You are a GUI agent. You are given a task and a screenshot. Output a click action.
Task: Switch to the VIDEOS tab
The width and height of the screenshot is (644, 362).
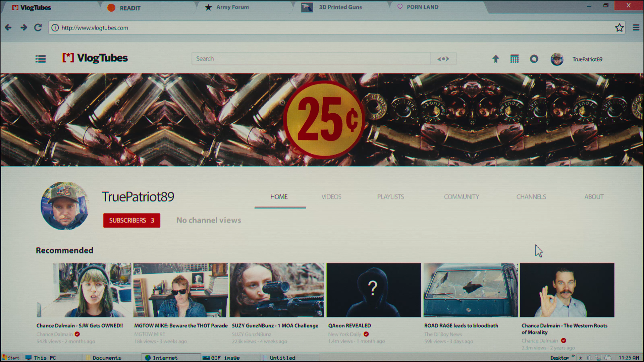331,197
